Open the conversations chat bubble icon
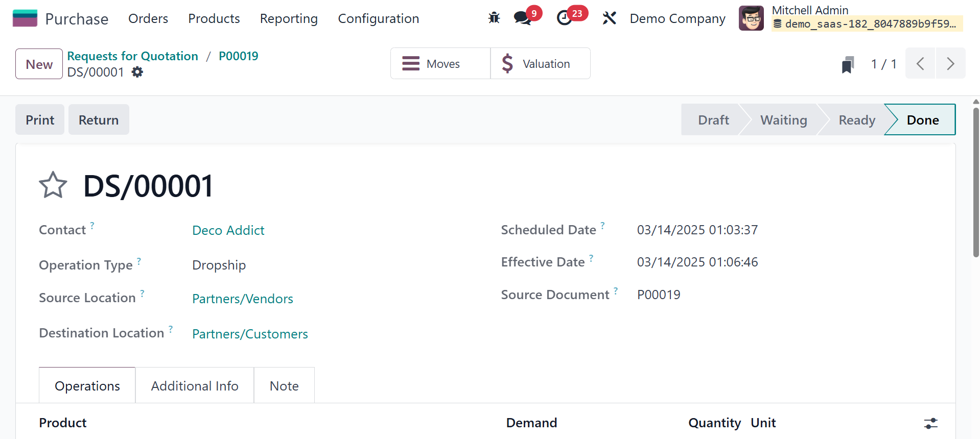The image size is (980, 439). tap(522, 18)
